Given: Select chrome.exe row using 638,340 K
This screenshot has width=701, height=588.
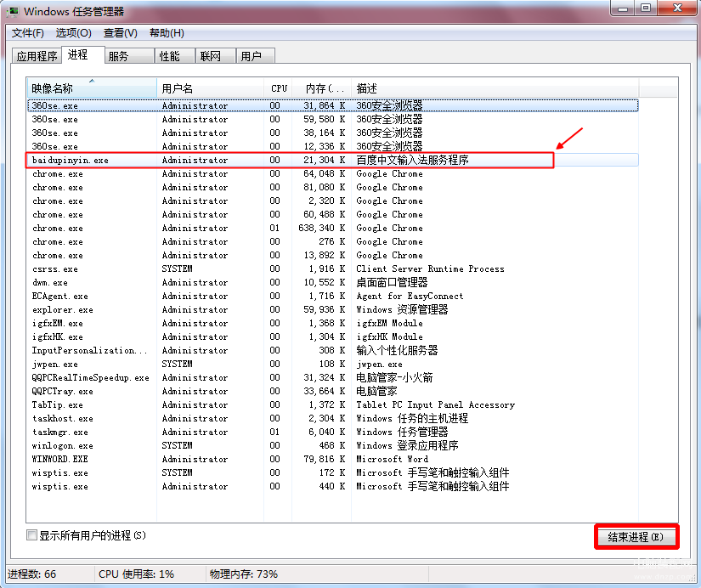Looking at the screenshot, I should pos(332,228).
